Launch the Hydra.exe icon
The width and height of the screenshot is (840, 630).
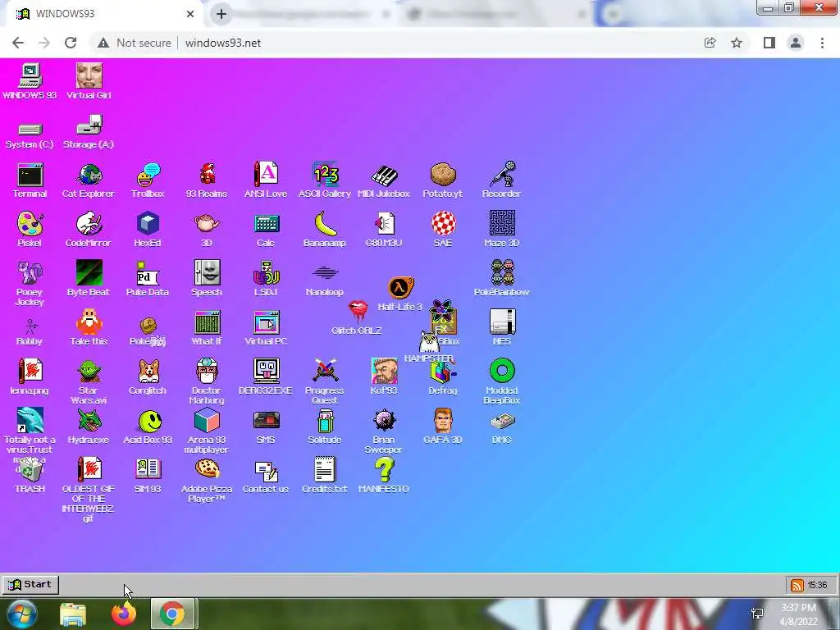[x=89, y=421]
